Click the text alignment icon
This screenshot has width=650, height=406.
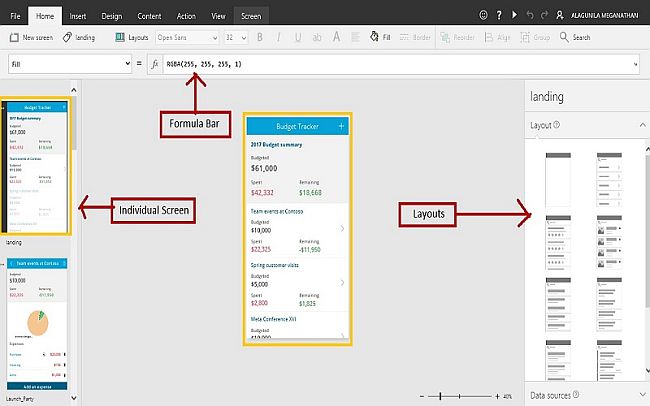[x=355, y=37]
